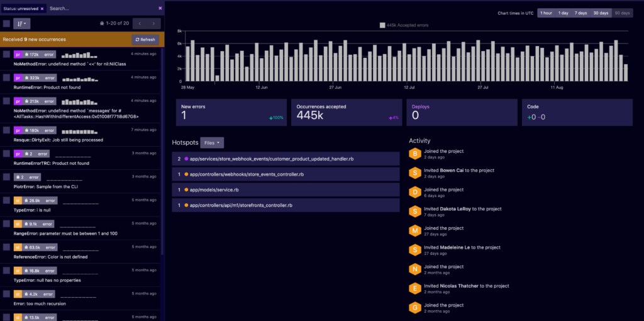Click the 'S' avatar beside Invited Bowen Cai
This screenshot has height=321, width=644.
tap(414, 172)
